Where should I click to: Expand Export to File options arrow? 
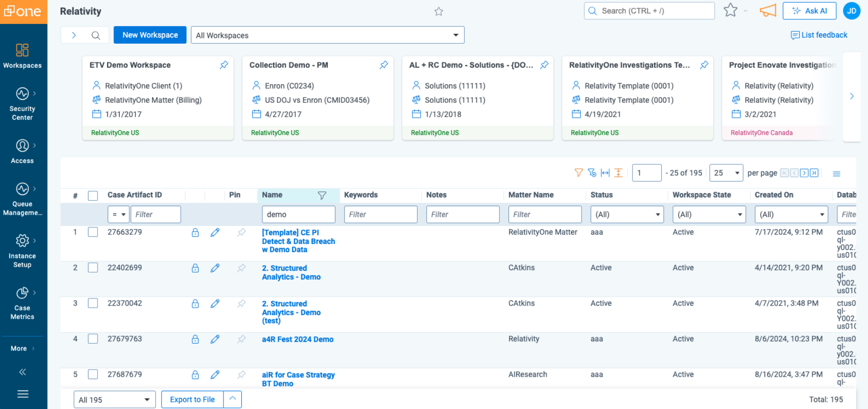(233, 399)
